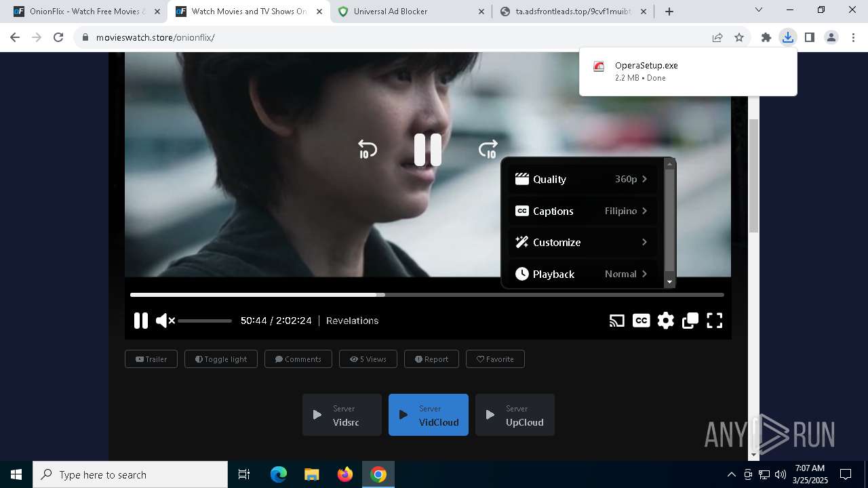868x488 pixels.
Task: Open the clock showing 7:07 AM
Action: pos(810,474)
